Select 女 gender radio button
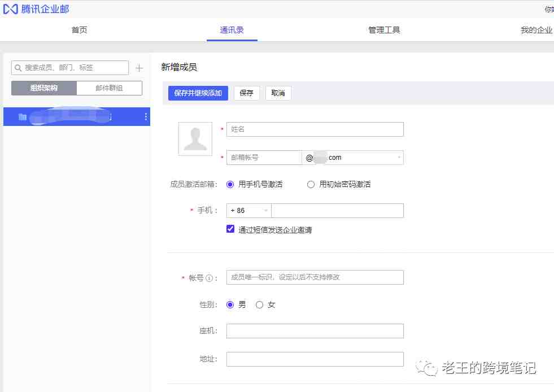554x392 pixels. click(260, 305)
